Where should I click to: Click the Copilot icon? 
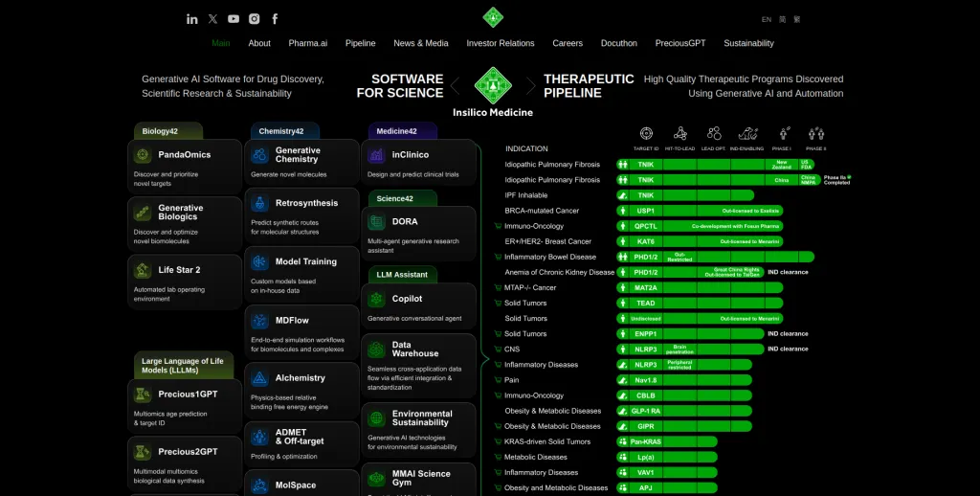tap(376, 299)
